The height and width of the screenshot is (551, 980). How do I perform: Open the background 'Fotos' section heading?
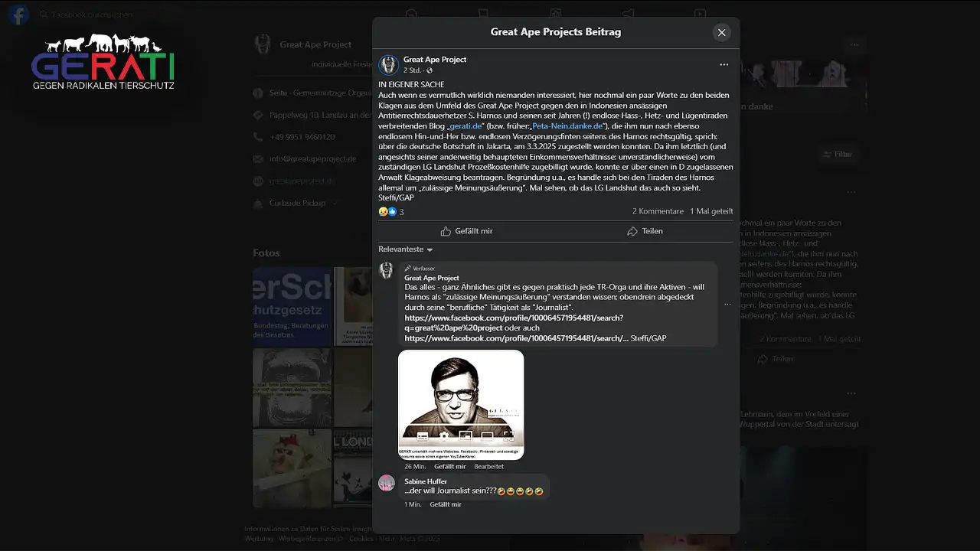click(x=266, y=253)
